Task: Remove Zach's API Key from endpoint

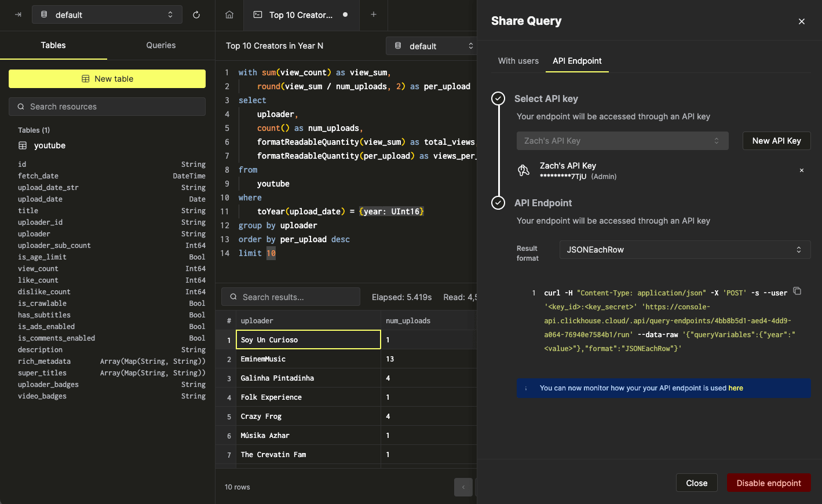Action: coord(802,170)
